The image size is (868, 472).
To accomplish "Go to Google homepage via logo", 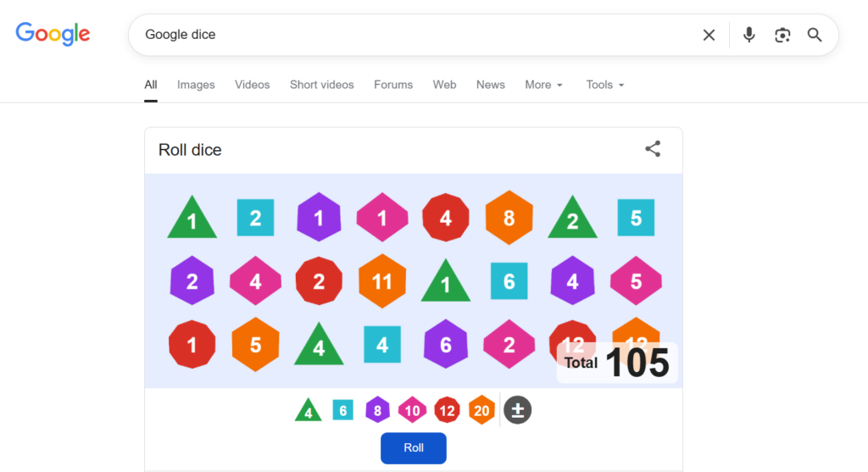I will pos(53,34).
